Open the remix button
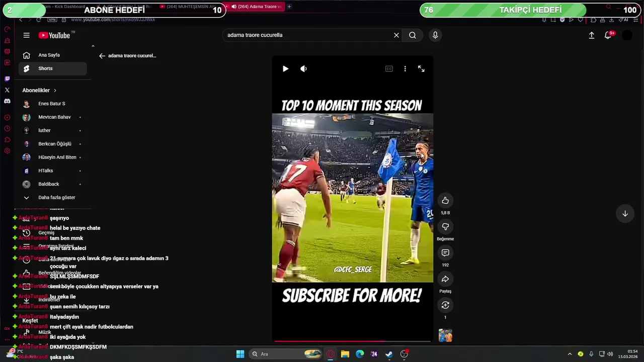 point(445,305)
